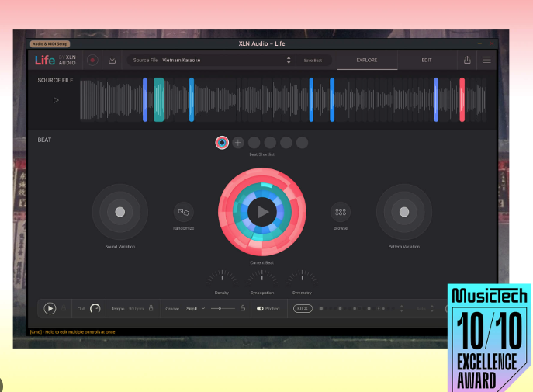Select the KICK instrument pill
Screen dimensions: 533x392
pos(303,308)
